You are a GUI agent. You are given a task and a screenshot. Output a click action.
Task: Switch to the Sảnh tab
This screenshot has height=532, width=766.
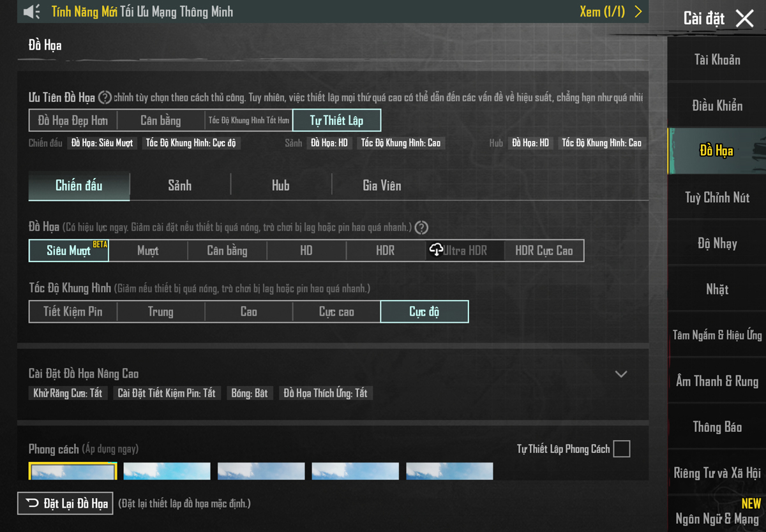tap(180, 186)
